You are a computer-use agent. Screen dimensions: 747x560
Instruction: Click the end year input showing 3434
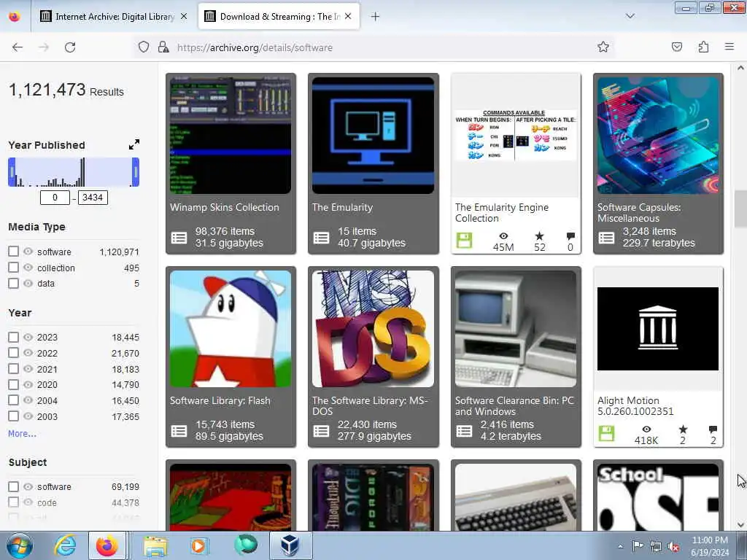93,198
